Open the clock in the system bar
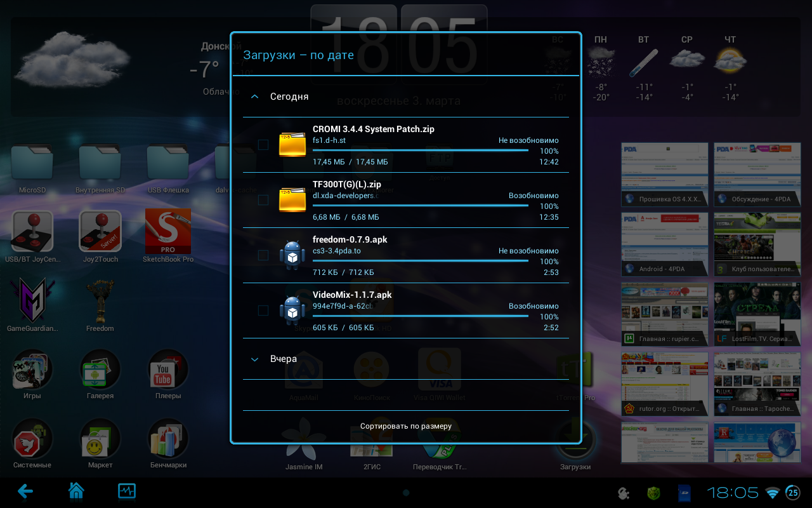This screenshot has width=812, height=508. pos(733,492)
